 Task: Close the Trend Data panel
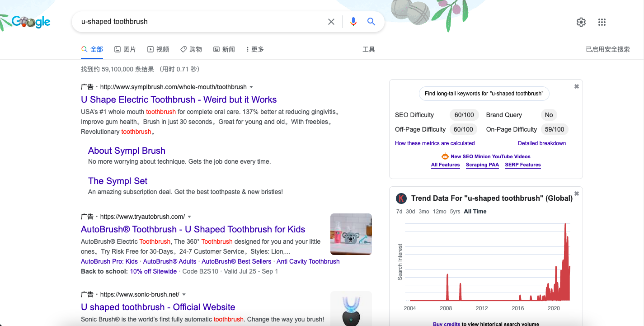pos(577,194)
